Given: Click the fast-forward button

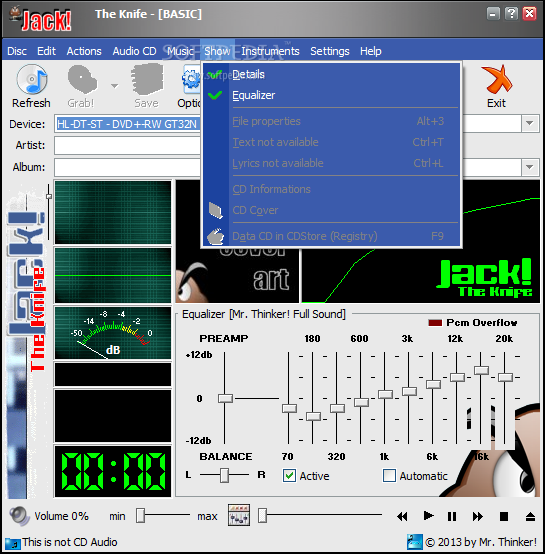Looking at the screenshot, I should 478,517.
